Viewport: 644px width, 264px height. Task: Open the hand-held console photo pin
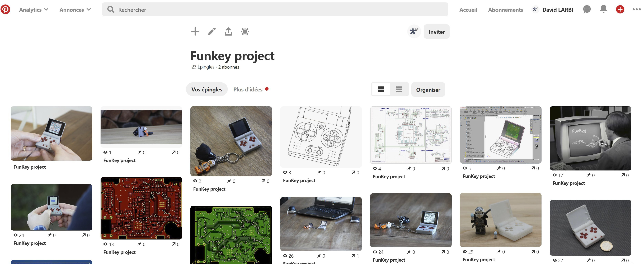click(x=51, y=133)
